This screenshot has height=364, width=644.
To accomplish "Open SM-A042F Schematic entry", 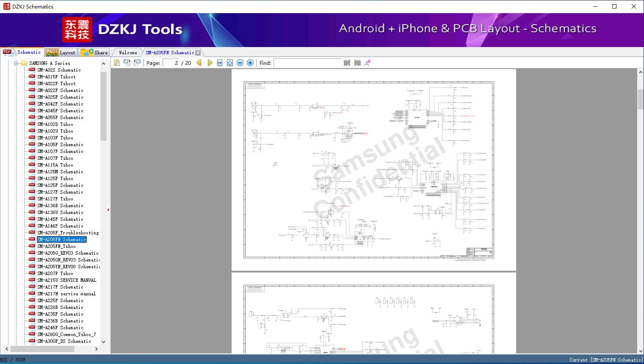I will [60, 104].
